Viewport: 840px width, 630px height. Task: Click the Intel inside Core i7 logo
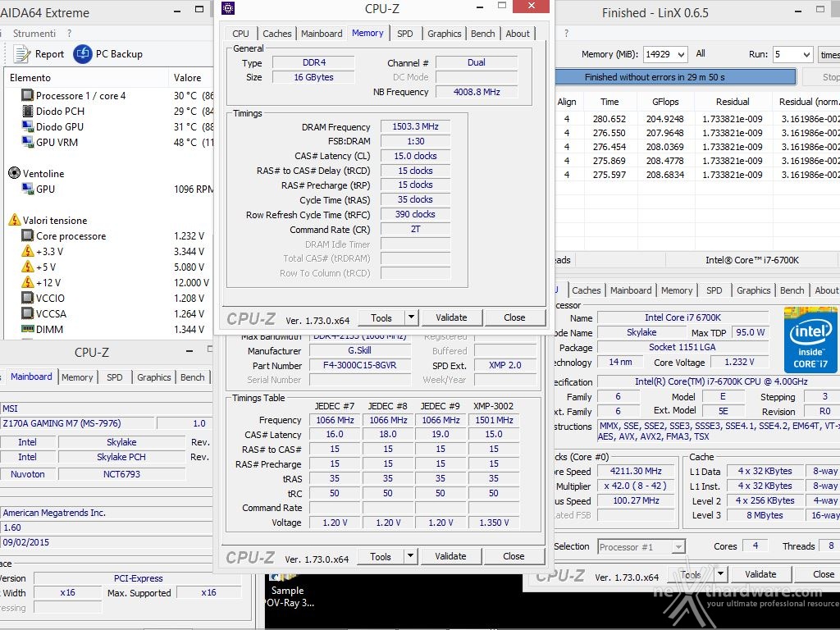(810, 340)
